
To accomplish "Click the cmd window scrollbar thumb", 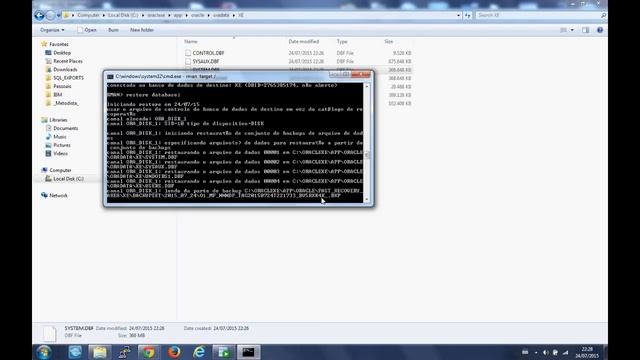I will [367, 155].
